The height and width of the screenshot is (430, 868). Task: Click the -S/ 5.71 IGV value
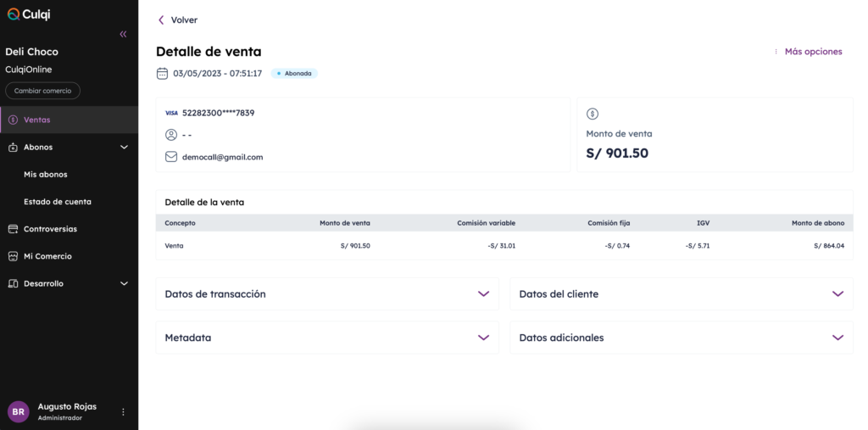(698, 245)
